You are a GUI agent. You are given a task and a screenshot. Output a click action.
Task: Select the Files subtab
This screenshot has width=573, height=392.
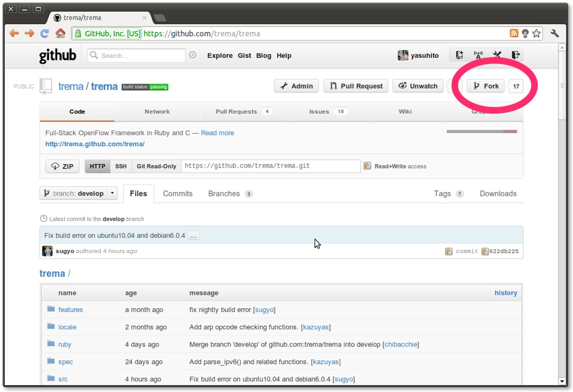[138, 194]
